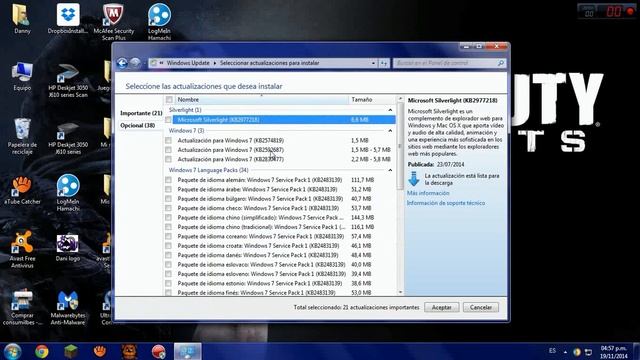Check the Windows 7 update sized 2,2 MB - 5,8 MB
This screenshot has width=640, height=360.
[x=168, y=159]
